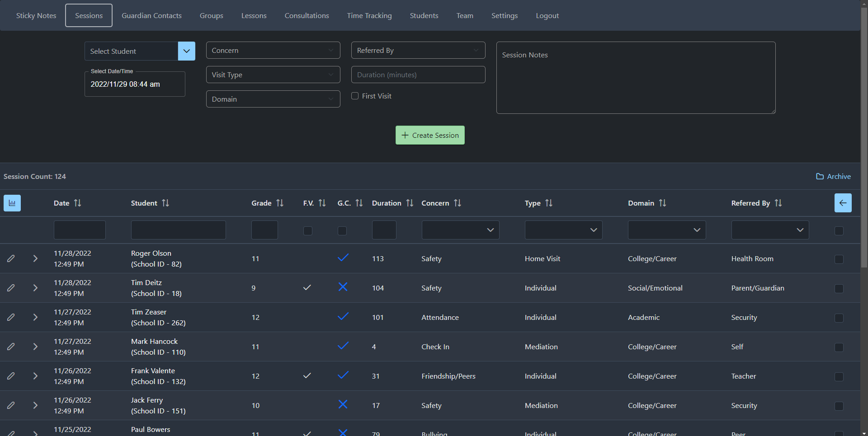Click the Session Notes text area
Screen dimensions: 868x436
coord(636,78)
